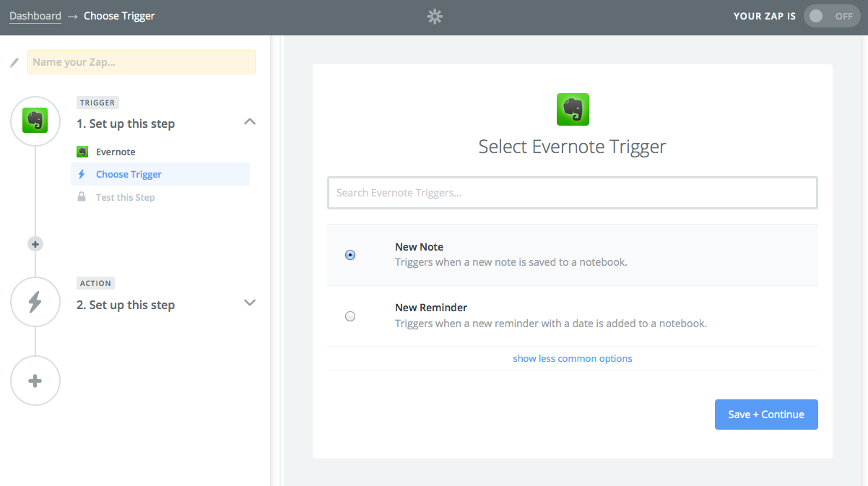Screen dimensions: 868x486
Task: Click the 'Select Evernote Trigger' heading
Action: [573, 147]
